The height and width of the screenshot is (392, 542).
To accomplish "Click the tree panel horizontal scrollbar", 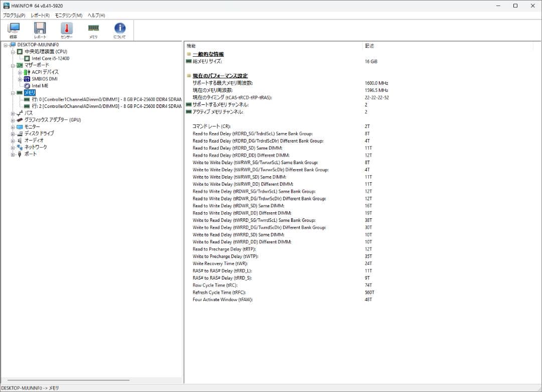I will click(x=68, y=380).
